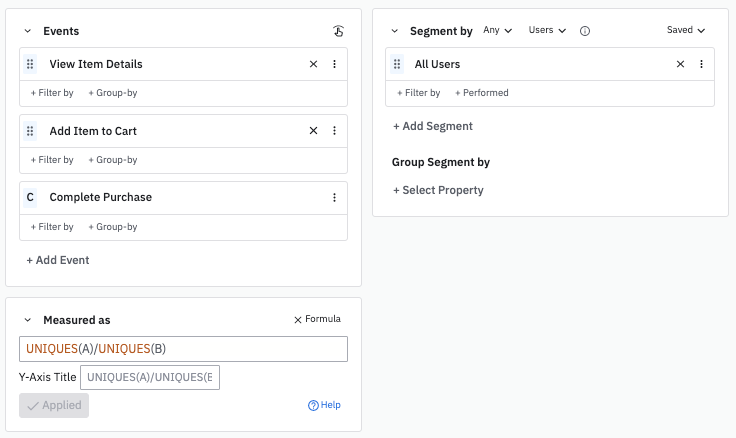Open more options for Complete Purchase event

tap(334, 198)
